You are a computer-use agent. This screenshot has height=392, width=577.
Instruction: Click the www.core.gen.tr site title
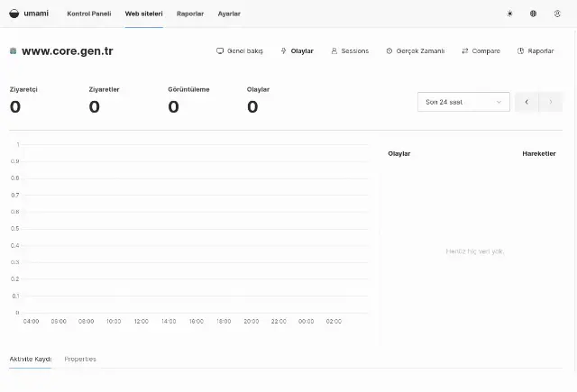pyautogui.click(x=68, y=50)
